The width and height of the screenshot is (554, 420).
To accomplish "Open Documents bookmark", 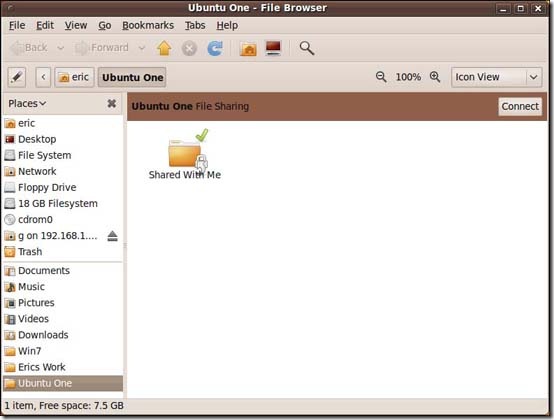I will pos(63,271).
